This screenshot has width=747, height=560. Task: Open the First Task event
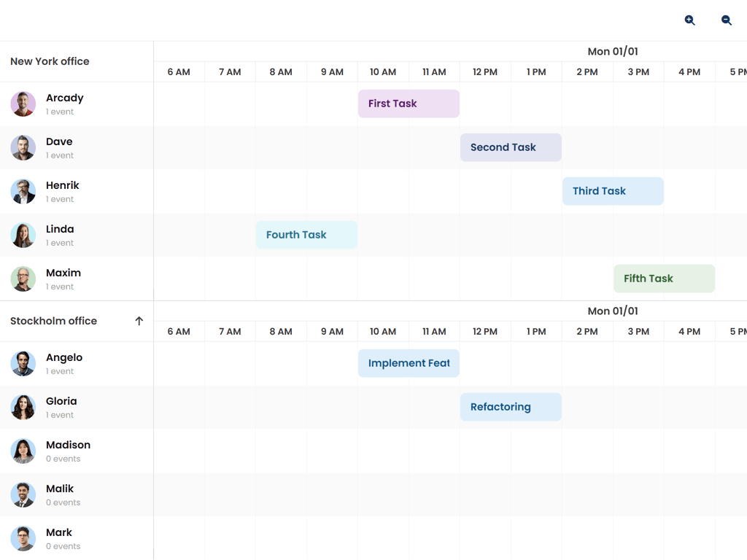409,104
